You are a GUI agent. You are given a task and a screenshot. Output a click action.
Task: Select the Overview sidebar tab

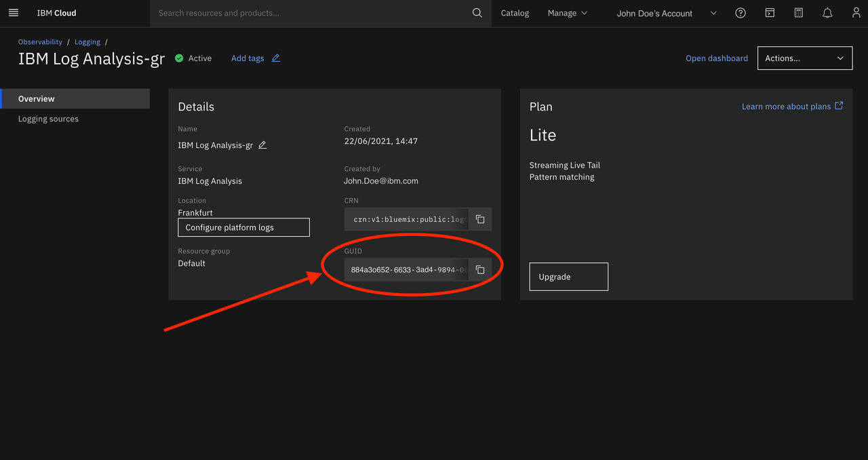[x=75, y=98]
